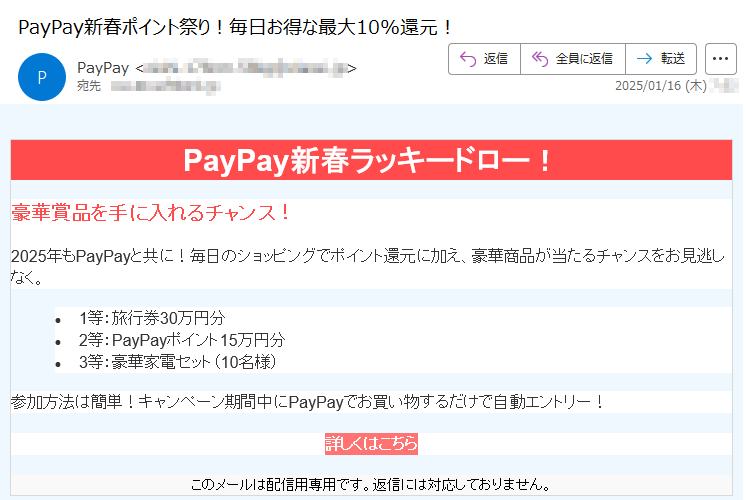The height and width of the screenshot is (500, 748).
Task: Click the sender name PayPay
Action: 103,68
